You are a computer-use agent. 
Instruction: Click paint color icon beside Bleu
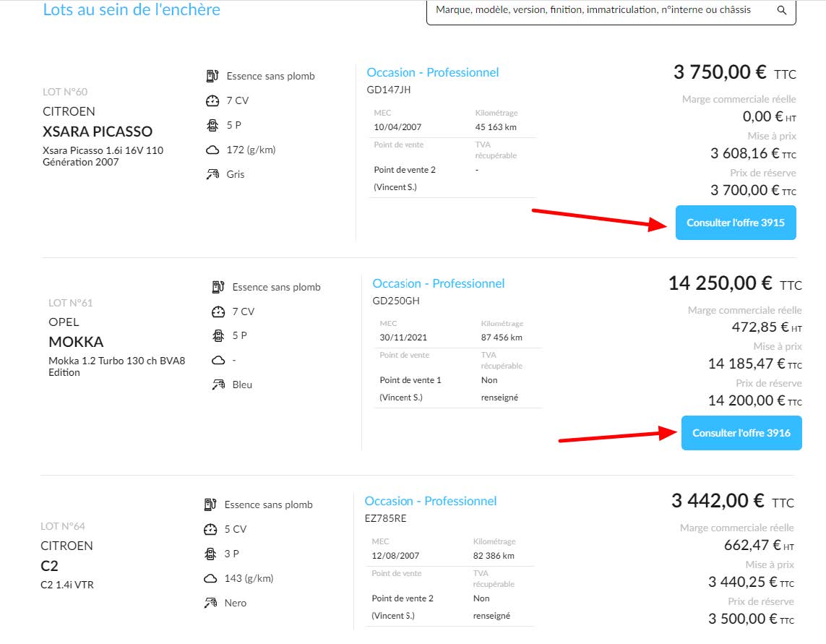click(218, 385)
